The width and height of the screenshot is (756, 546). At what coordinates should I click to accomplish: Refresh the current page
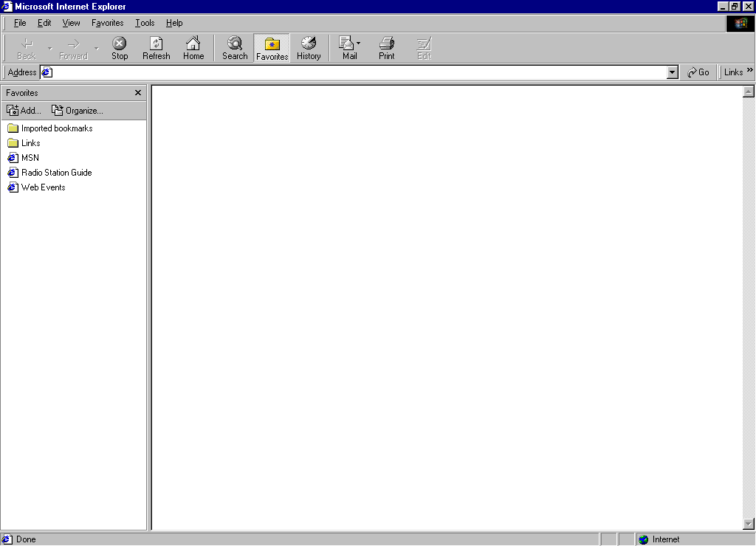point(157,48)
